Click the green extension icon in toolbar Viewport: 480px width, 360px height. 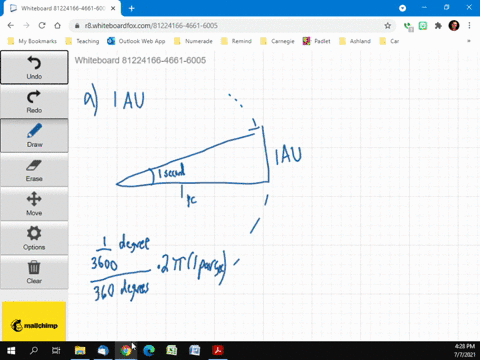423,26
